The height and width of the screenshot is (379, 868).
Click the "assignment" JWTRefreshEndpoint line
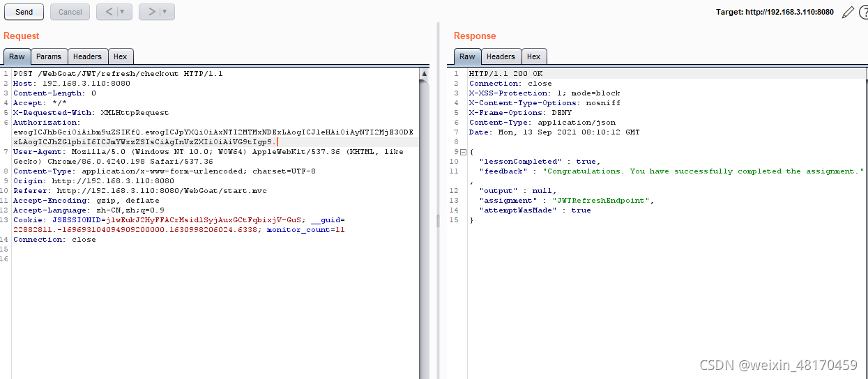pos(567,201)
